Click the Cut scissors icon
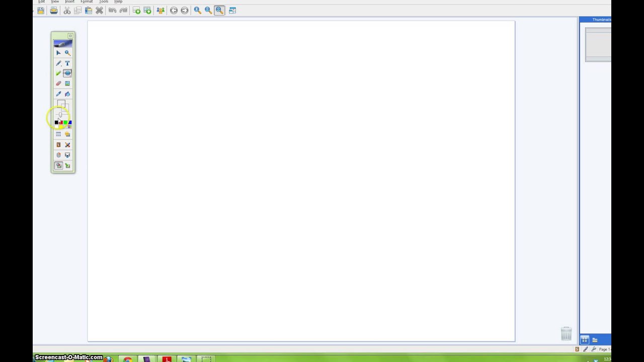 [67, 10]
